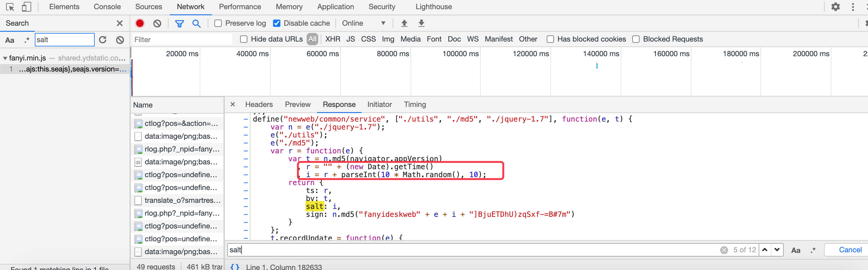Filter requests by CSS type
Screen dimensions: 868x270
tap(368, 39)
